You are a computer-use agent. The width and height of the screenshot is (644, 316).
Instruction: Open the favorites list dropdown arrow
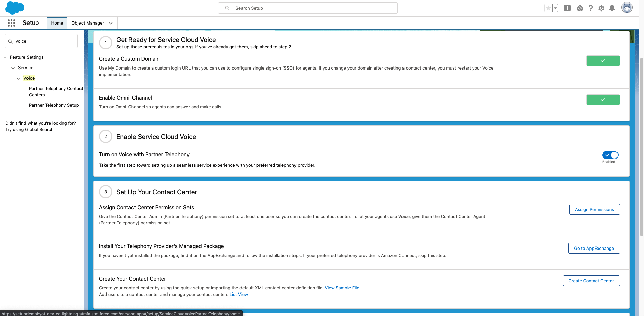pyautogui.click(x=555, y=8)
